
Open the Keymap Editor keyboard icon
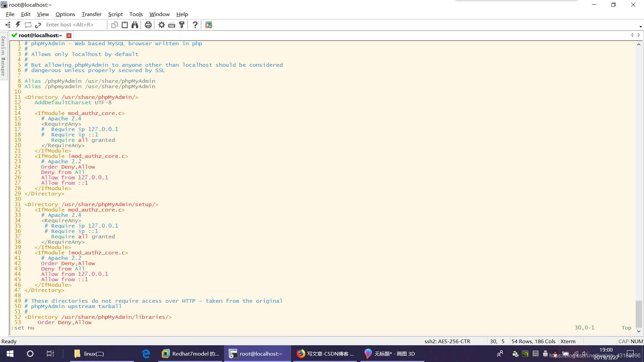coord(172,25)
